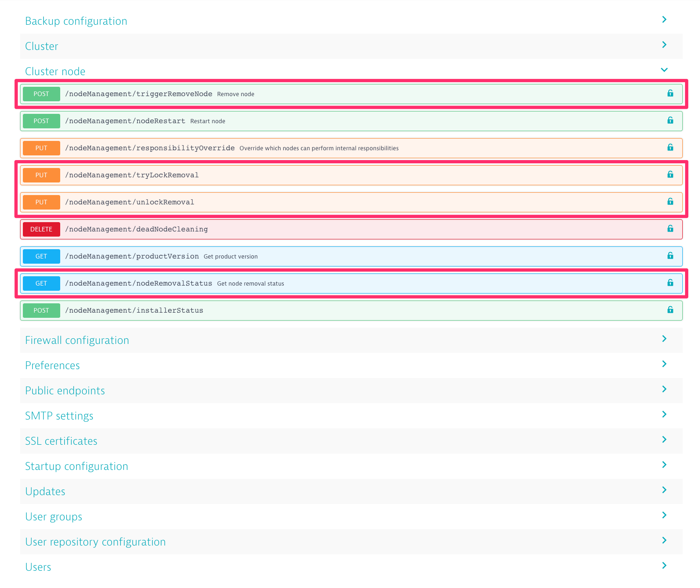Expand Startup configuration chevron
700x588 pixels.
click(664, 465)
